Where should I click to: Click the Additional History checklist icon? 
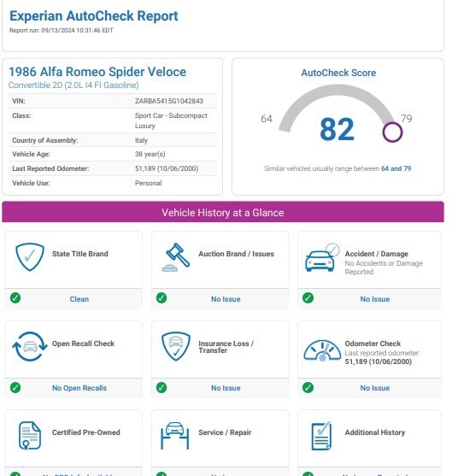[x=321, y=436]
